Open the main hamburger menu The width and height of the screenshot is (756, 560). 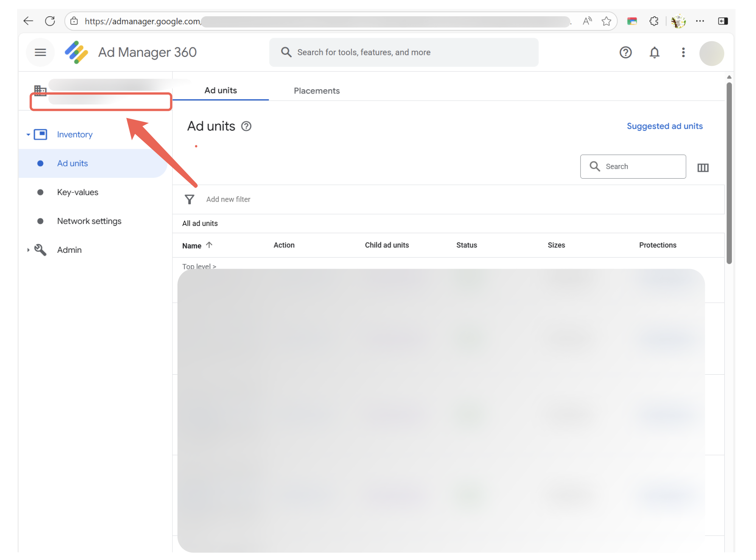pyautogui.click(x=40, y=52)
